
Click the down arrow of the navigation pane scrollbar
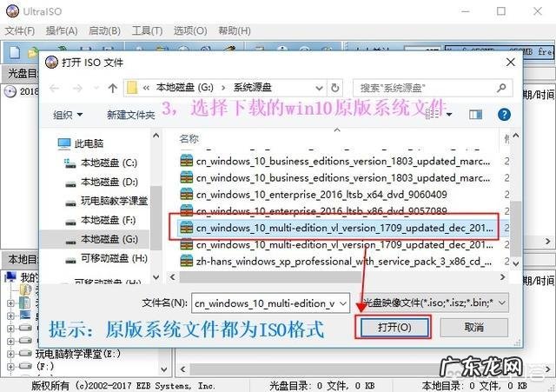[156, 276]
